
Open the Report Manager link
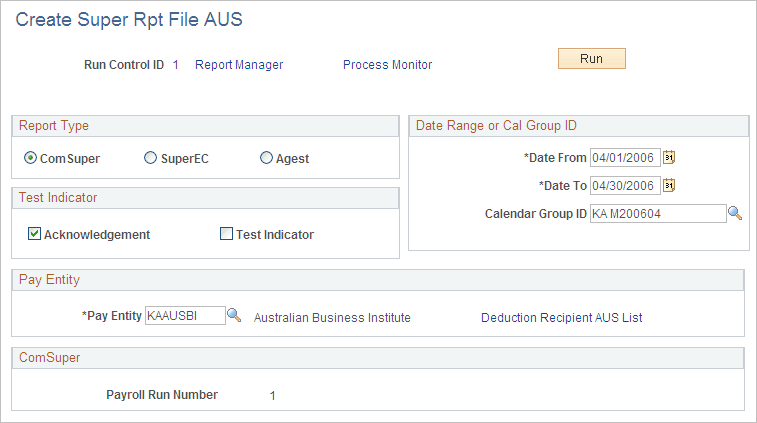(x=239, y=65)
